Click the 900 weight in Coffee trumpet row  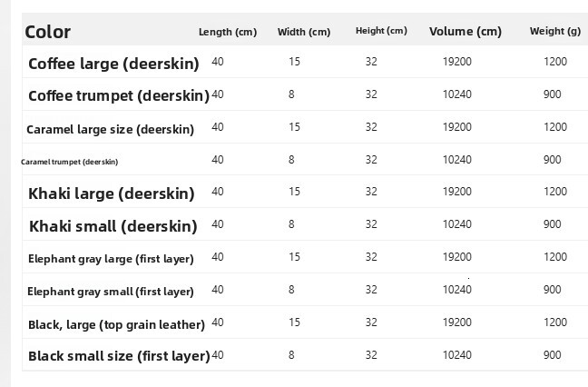coord(553,94)
